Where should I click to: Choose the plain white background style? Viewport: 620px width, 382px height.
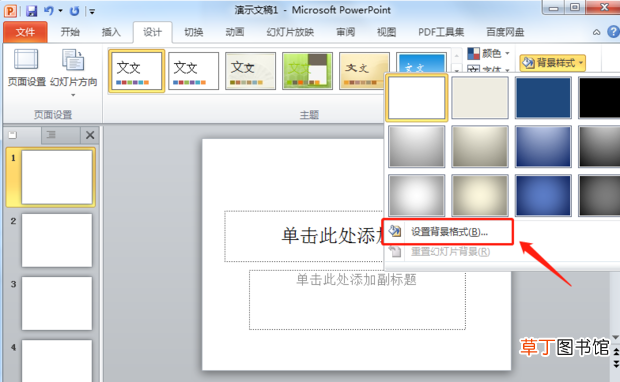point(417,98)
